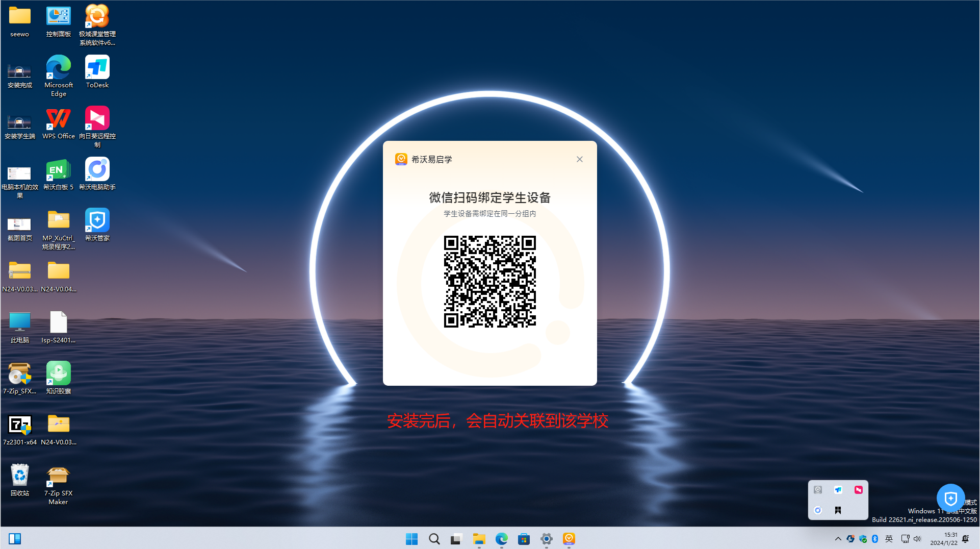Select the N24-V0.04... folder
The image size is (980, 549).
pyautogui.click(x=59, y=277)
